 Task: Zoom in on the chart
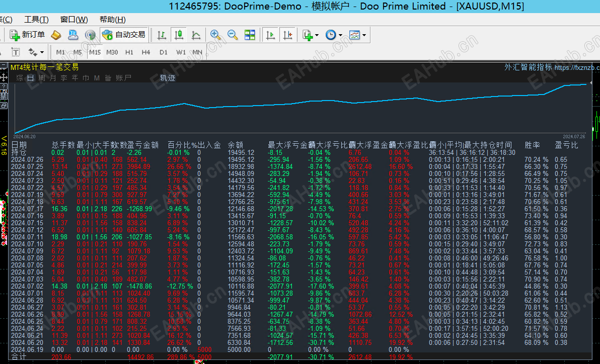coord(215,35)
